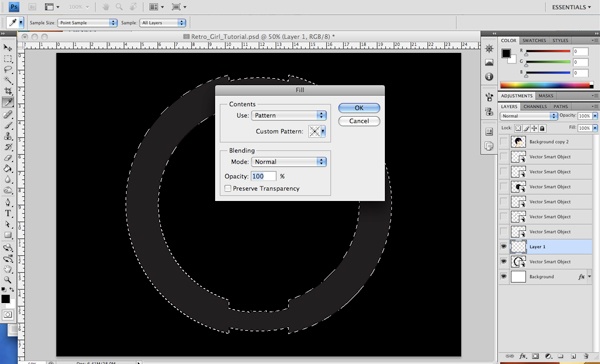Toggle Quick Mask mode icon
This screenshot has height=364, width=600.
(8, 315)
